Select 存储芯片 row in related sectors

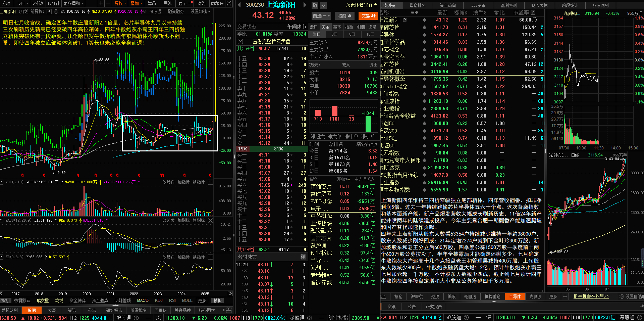(342, 186)
